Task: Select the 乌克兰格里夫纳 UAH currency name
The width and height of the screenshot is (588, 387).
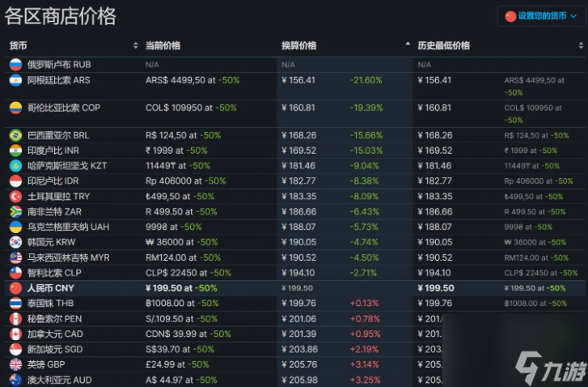Action: tap(68, 227)
